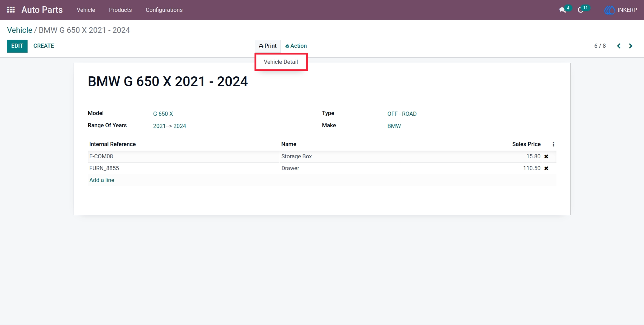Sort by the Internal Reference column header
644x325 pixels.
pos(112,144)
